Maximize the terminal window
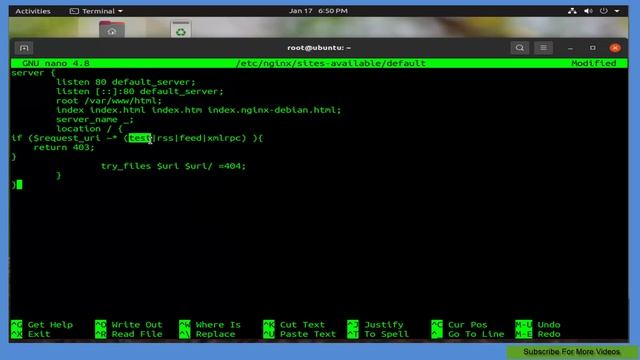Image resolution: width=640 pixels, height=360 pixels. 593,48
